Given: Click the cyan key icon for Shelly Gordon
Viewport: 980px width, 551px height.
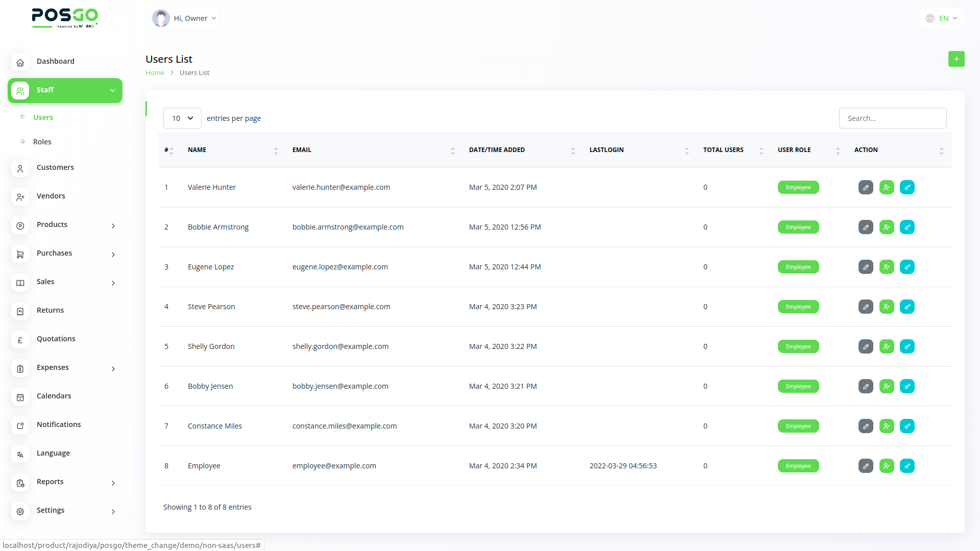Looking at the screenshot, I should (x=907, y=346).
